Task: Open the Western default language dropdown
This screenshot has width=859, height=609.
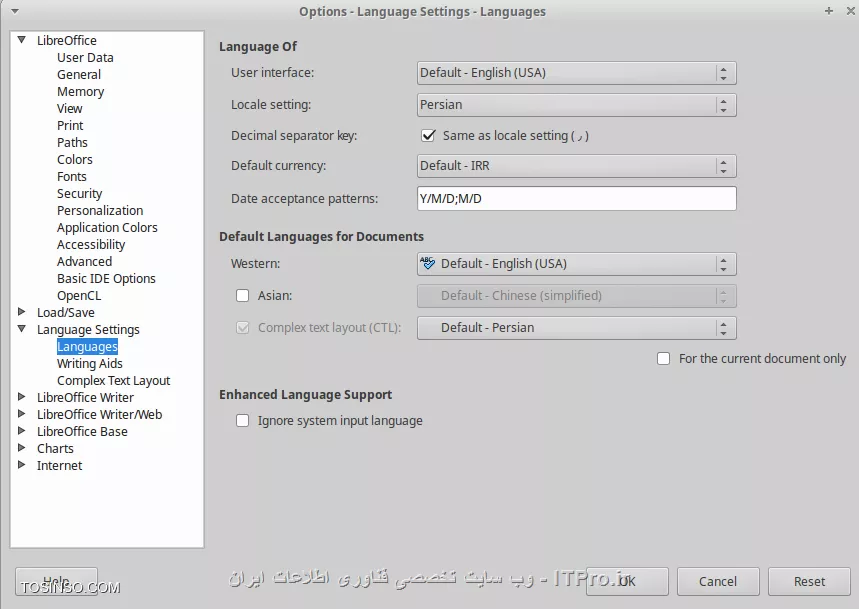Action: [576, 264]
